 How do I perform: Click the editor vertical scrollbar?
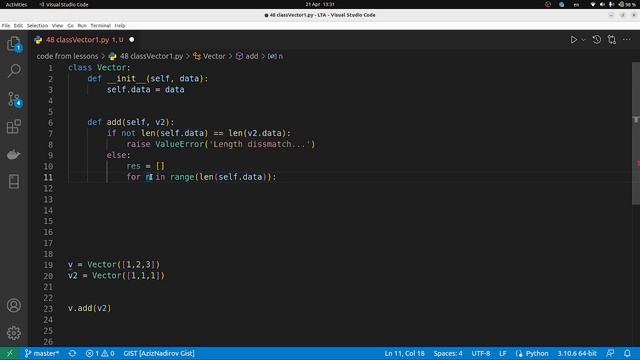tap(636, 133)
